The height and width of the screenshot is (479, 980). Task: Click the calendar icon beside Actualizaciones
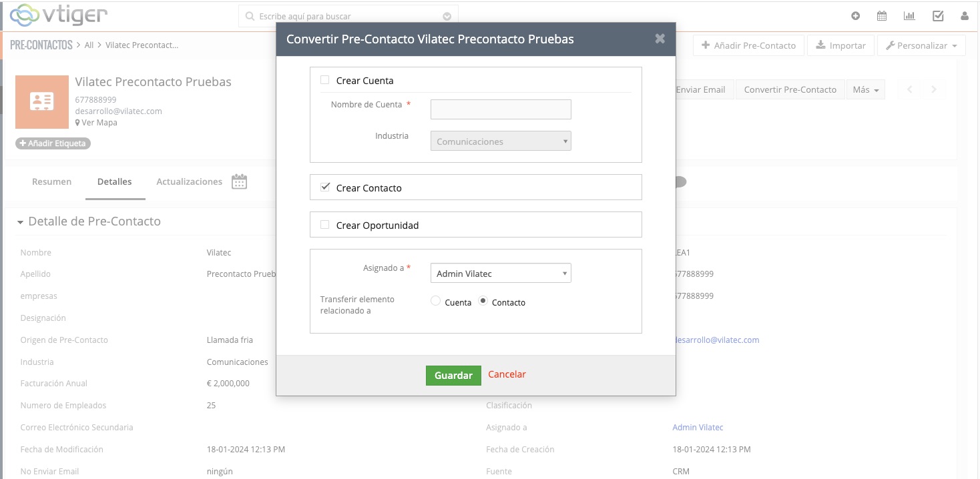point(239,181)
